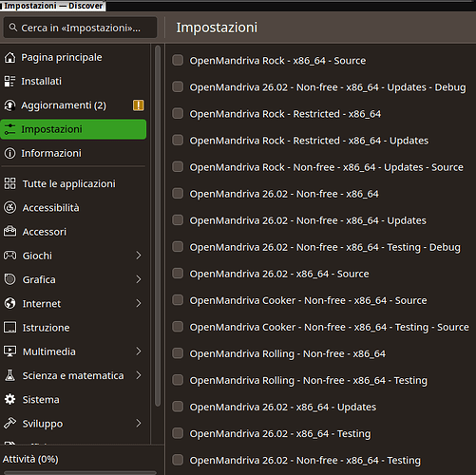Click the orange warning badge beside Aggiornamenti
This screenshot has height=475, width=476.
click(139, 105)
